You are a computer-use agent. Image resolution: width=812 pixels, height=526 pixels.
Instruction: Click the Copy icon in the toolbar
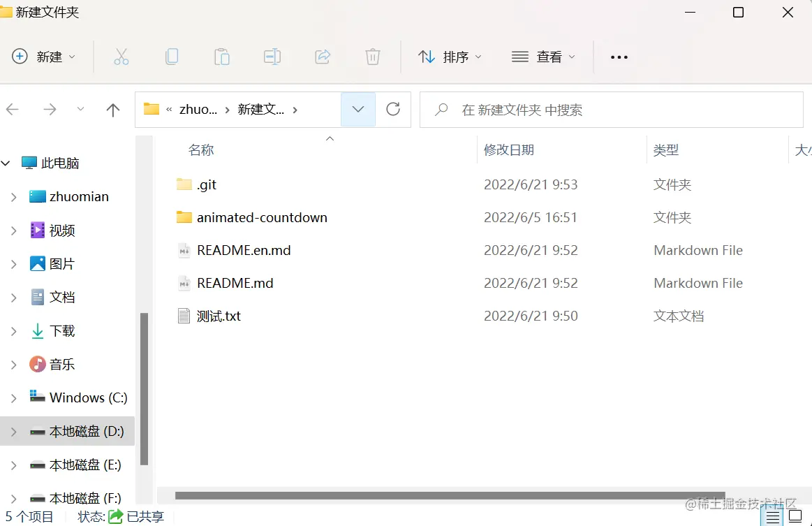[172, 57]
